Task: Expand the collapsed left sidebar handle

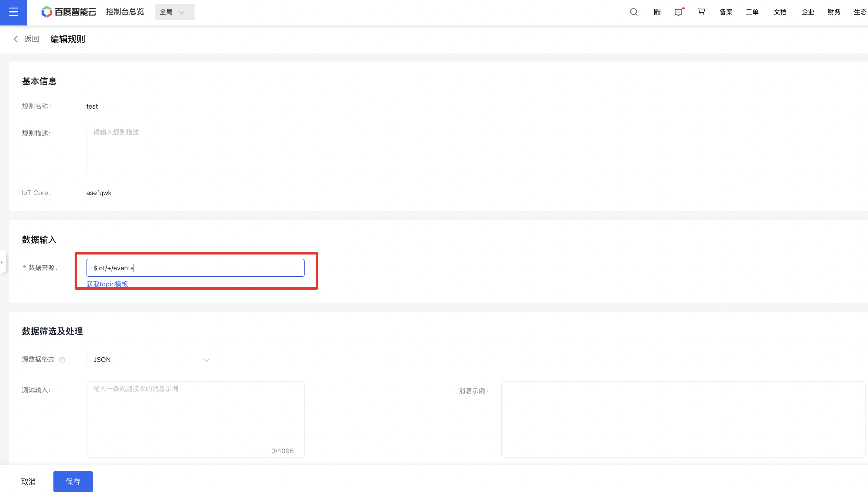Action: (x=2, y=262)
